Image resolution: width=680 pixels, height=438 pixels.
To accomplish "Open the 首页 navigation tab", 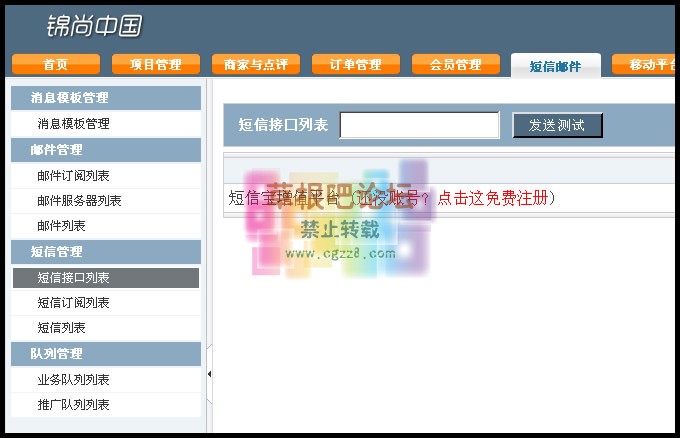I will [x=56, y=65].
